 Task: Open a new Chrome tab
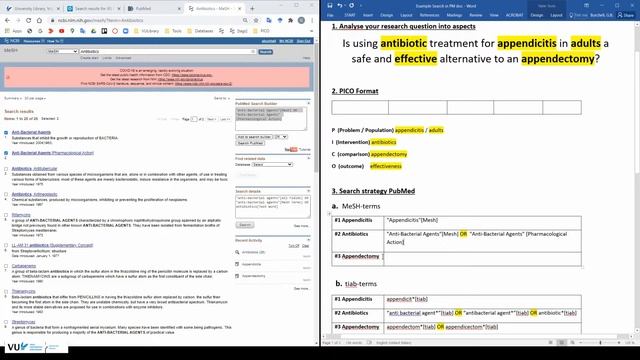tap(252, 8)
